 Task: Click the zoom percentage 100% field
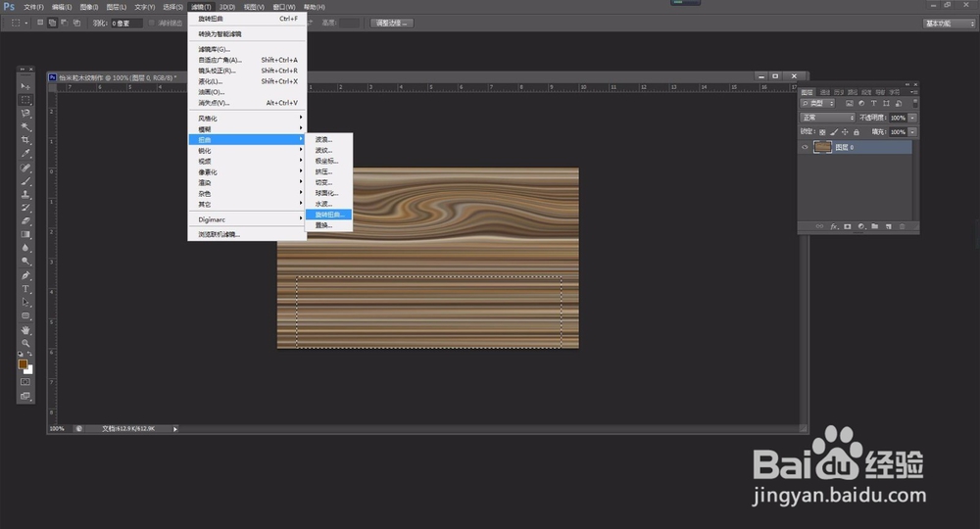tap(58, 429)
